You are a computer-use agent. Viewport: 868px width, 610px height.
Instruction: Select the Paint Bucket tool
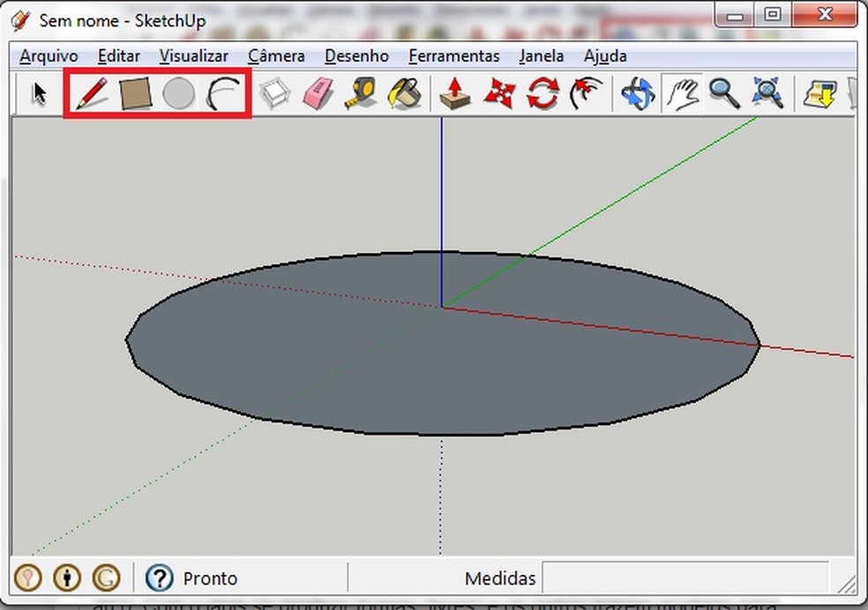point(405,93)
